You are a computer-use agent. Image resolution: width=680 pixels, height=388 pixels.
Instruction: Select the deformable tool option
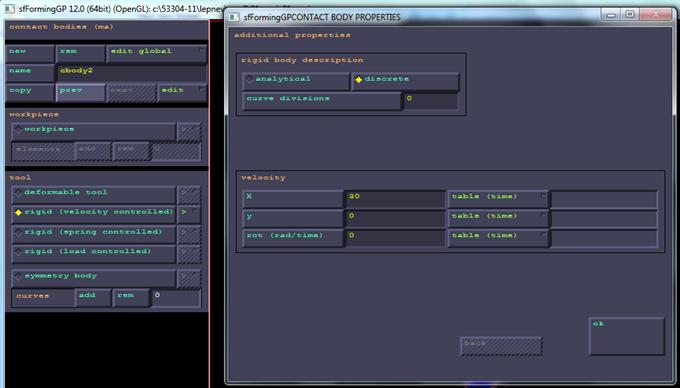click(x=93, y=194)
